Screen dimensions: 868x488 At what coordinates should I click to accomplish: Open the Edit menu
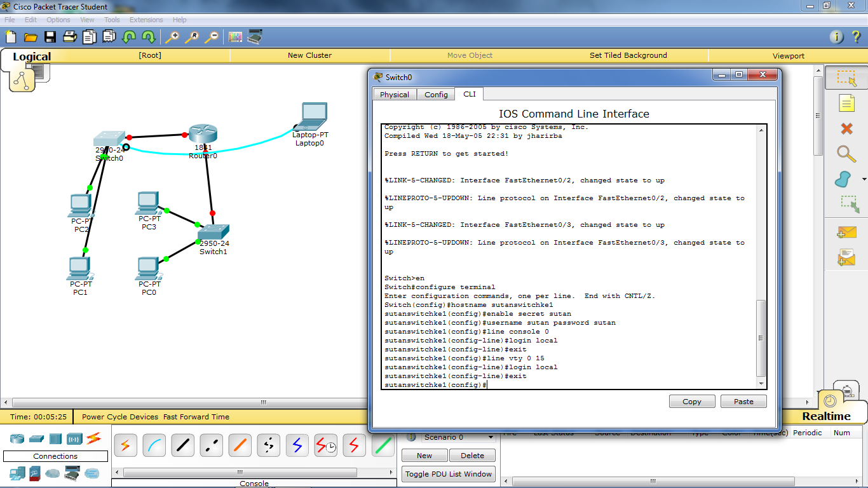point(31,20)
